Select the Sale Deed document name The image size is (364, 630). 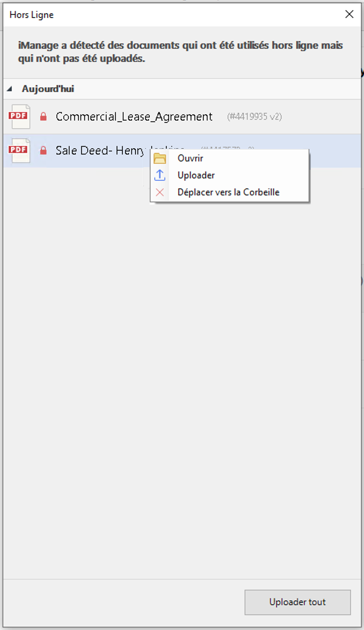99,151
